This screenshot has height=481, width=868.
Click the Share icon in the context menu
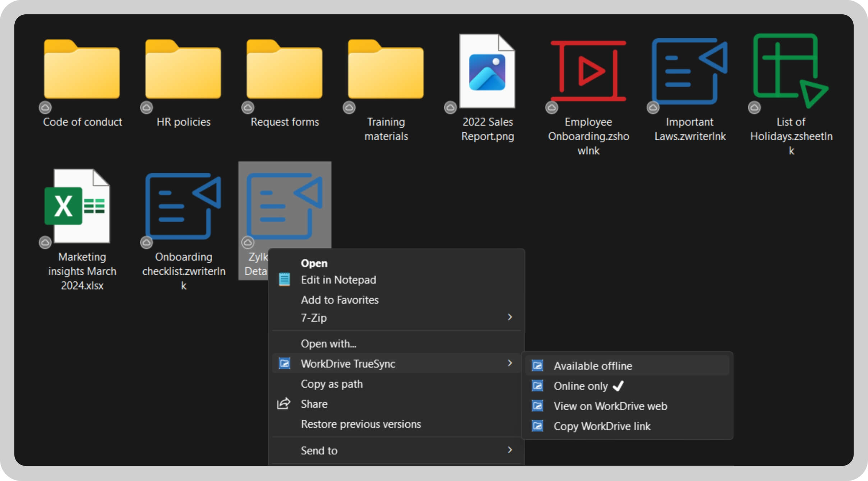coord(284,404)
